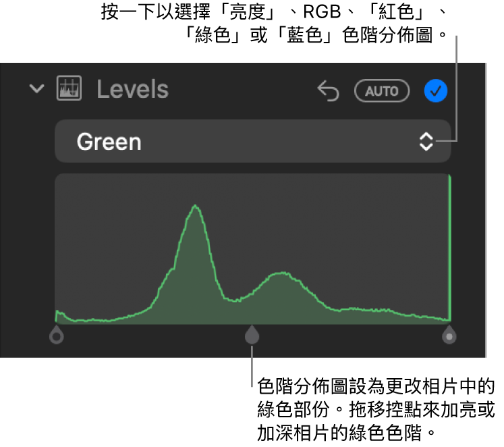
Task: Collapse the Levels section chevron
Action: [36, 88]
